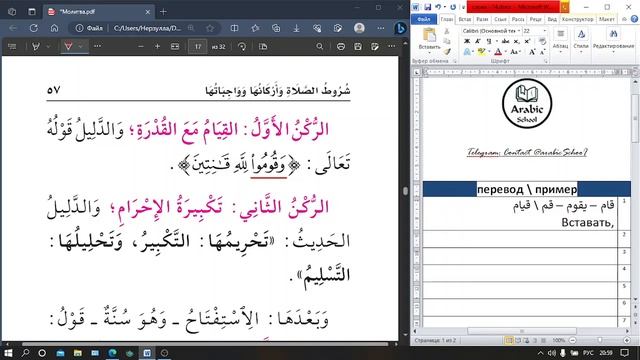The height and width of the screenshot is (360, 640).
Task: Open highlighter color dropdown in PDF
Action: [x=80, y=47]
